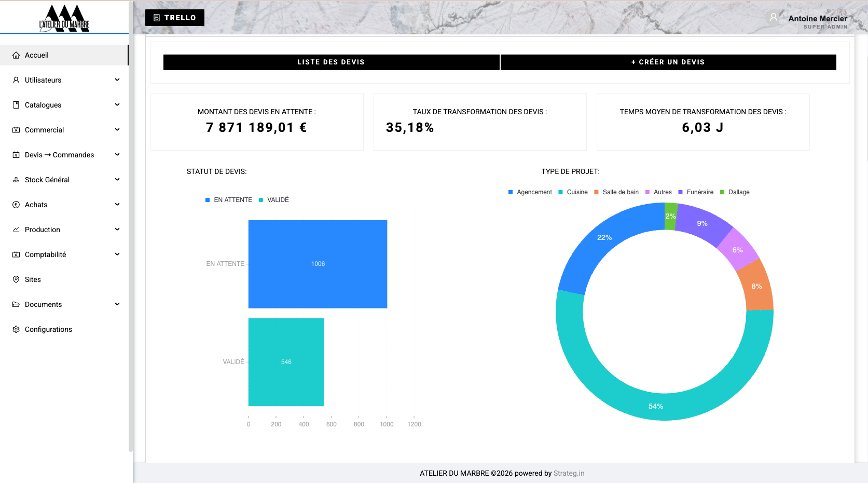Screen dimensions: 868x483
Task: Open the Sites menu item
Action: [64, 279]
